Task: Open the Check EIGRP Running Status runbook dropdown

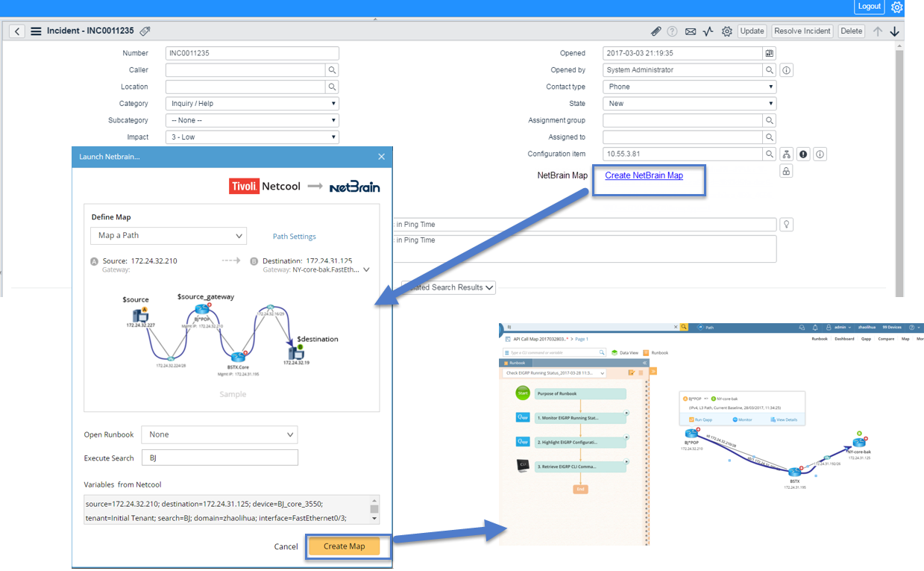Action: [x=556, y=372]
